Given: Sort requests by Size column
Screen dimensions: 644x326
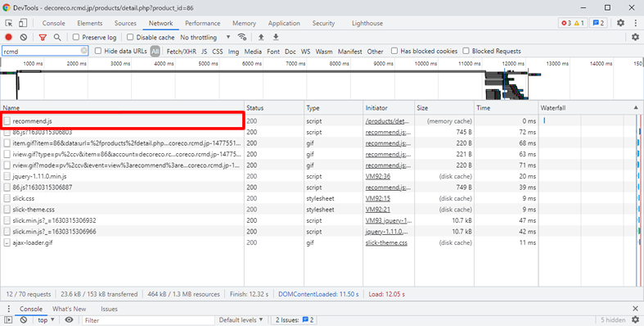Looking at the screenshot, I should click(x=444, y=107).
